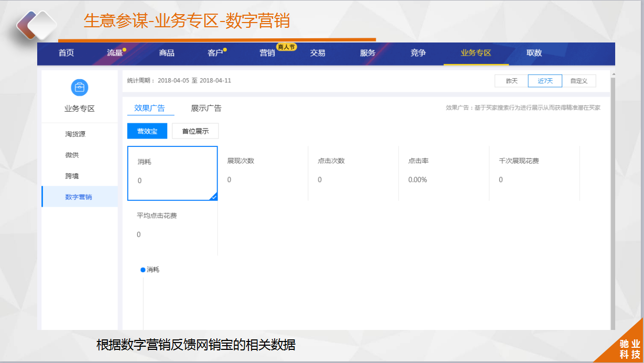Select the 业务专区 navigation tab
The height and width of the screenshot is (363, 644).
point(476,53)
